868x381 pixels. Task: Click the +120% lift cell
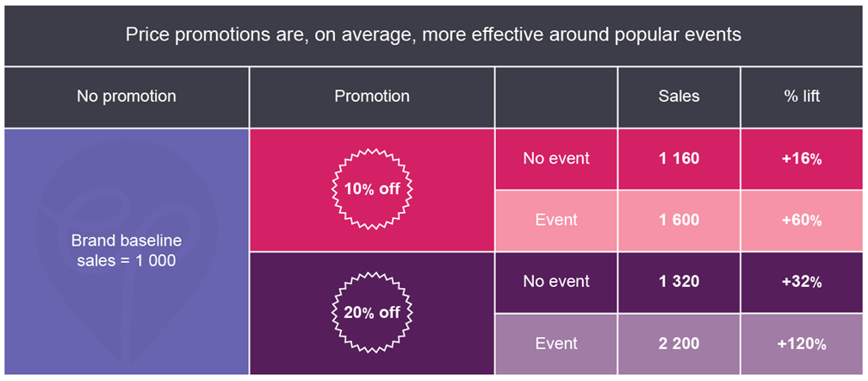[x=802, y=344]
